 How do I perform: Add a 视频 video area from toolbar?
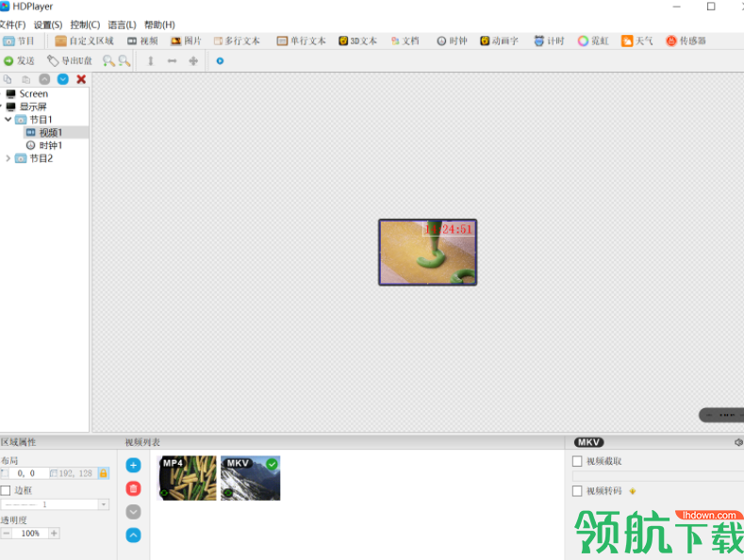tap(142, 41)
